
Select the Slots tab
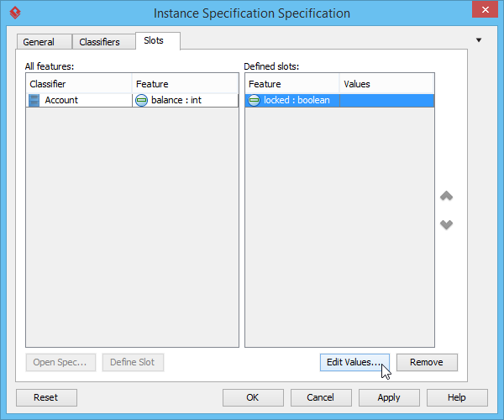(154, 41)
